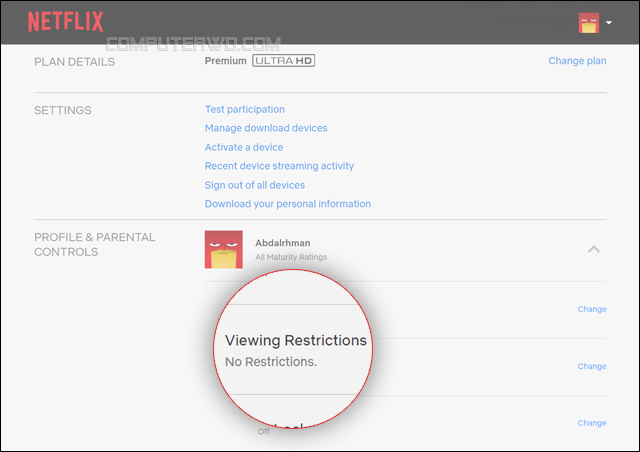
Task: Click the Change plan link
Action: coord(577,61)
